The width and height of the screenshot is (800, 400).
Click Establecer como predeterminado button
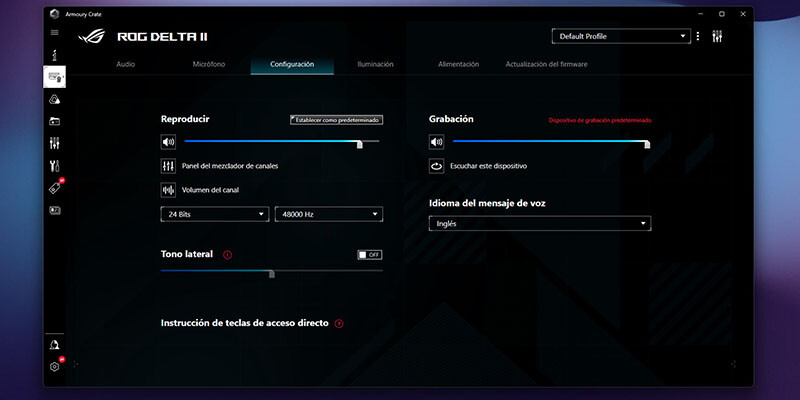click(x=337, y=120)
